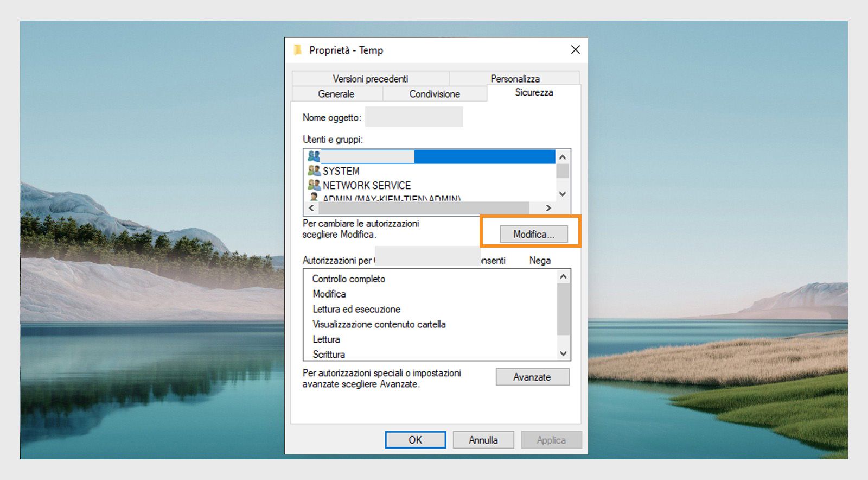
Task: Cancel with the Annulla button
Action: point(483,440)
